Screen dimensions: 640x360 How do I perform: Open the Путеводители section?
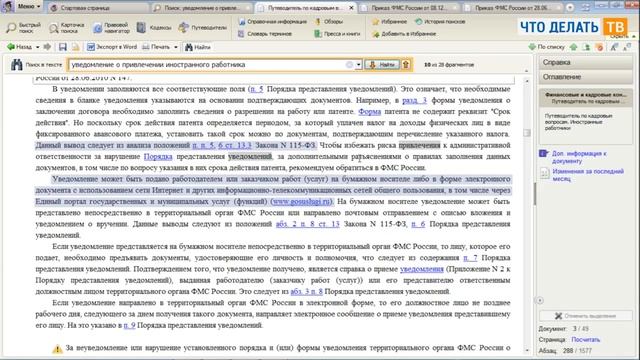[202, 28]
